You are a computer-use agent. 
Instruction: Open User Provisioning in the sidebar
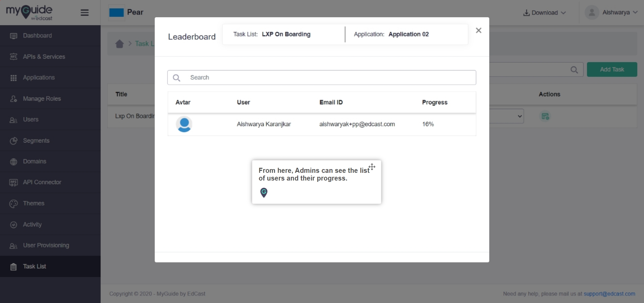pos(50,245)
